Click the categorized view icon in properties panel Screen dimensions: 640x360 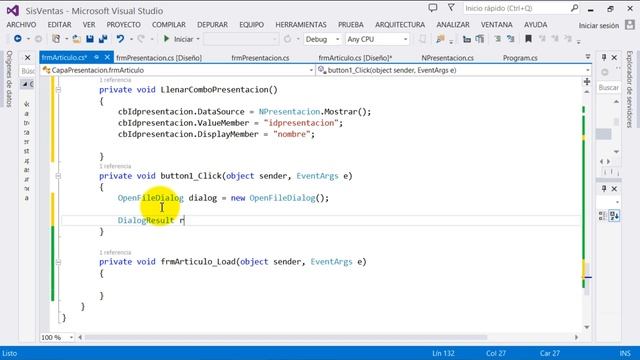[x=602, y=216]
